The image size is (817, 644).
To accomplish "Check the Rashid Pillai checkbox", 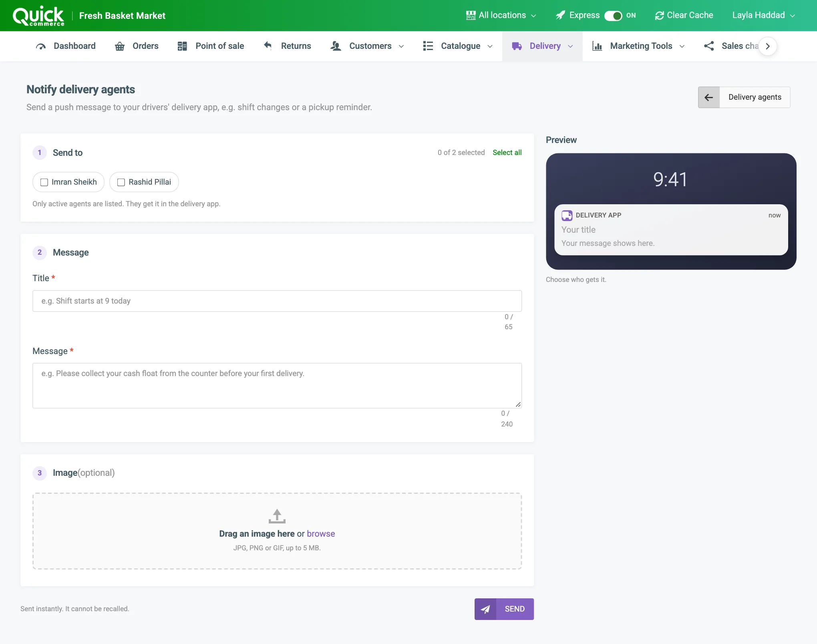I will 121,182.
